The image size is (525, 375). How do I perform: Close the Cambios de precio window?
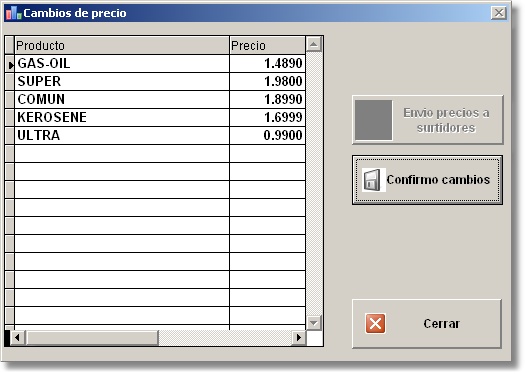pos(499,13)
